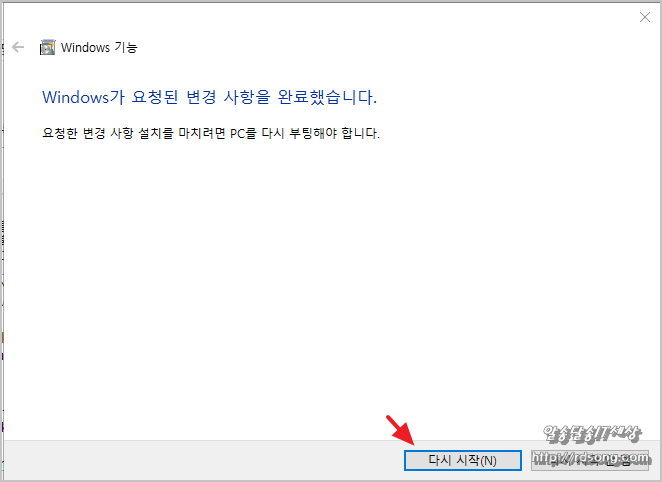Open the http://rdsong.com watermark link
662x482 pixels.
[590, 458]
